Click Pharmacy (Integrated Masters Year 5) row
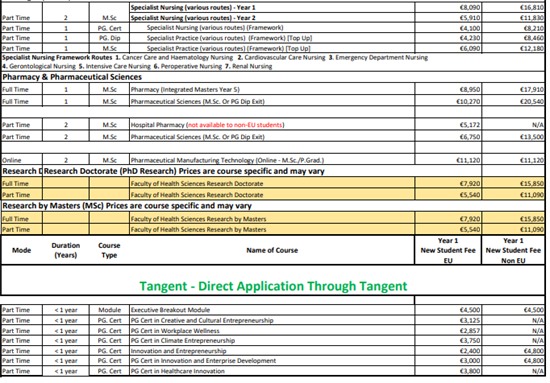This screenshot has height=383, width=550. (x=273, y=89)
